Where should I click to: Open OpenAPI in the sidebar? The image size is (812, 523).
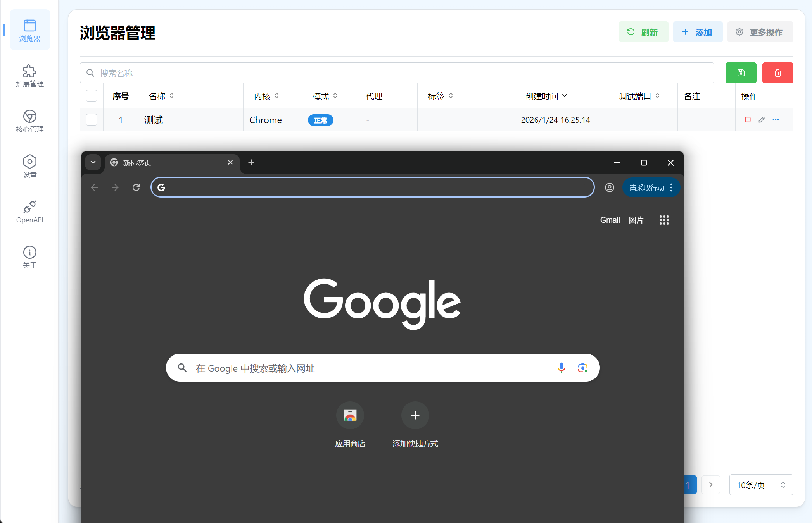click(x=30, y=212)
